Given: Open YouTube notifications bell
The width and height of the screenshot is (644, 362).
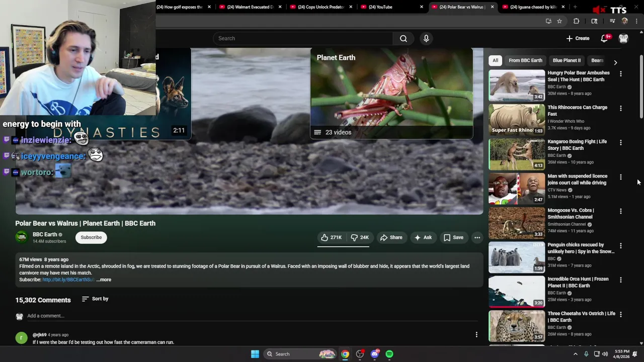Looking at the screenshot, I should click(605, 38).
